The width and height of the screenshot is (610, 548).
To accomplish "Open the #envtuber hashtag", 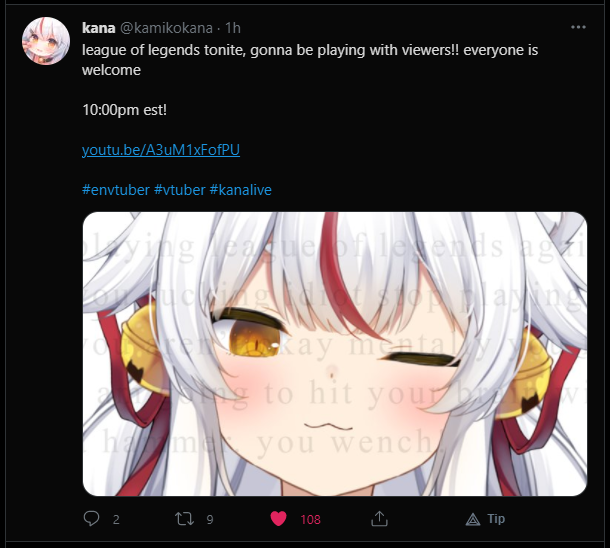I will (x=116, y=190).
